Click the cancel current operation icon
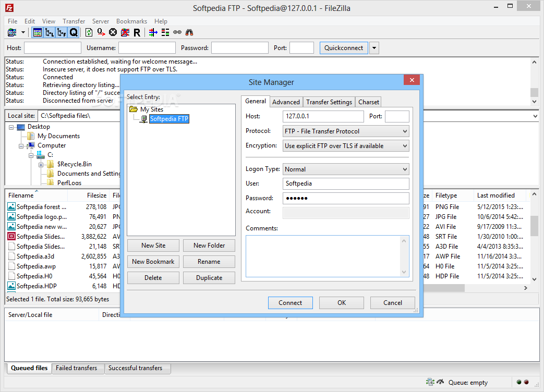 click(x=113, y=32)
